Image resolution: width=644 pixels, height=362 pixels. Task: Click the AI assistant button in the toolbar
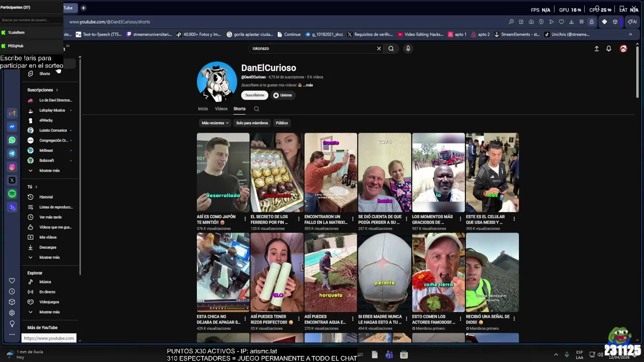(632, 22)
